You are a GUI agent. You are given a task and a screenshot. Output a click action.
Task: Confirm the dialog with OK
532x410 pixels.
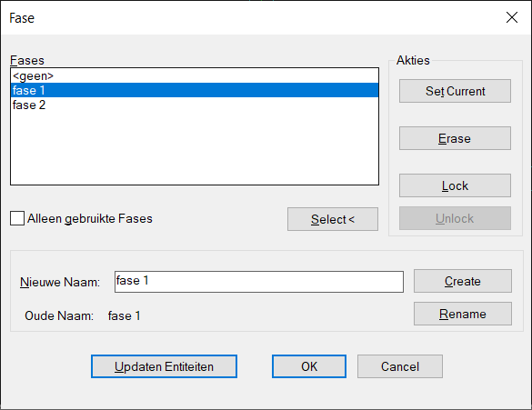pyautogui.click(x=309, y=366)
